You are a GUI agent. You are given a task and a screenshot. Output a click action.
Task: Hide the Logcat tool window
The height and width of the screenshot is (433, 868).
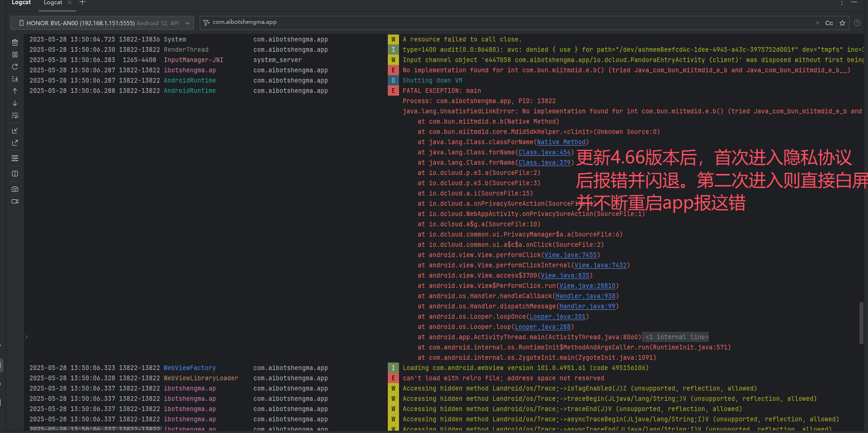point(854,3)
